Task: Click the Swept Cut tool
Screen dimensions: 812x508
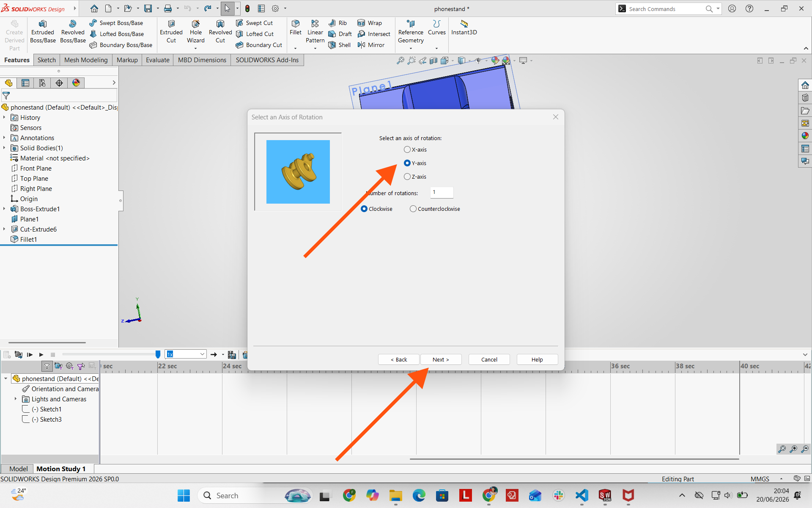Action: [x=255, y=23]
